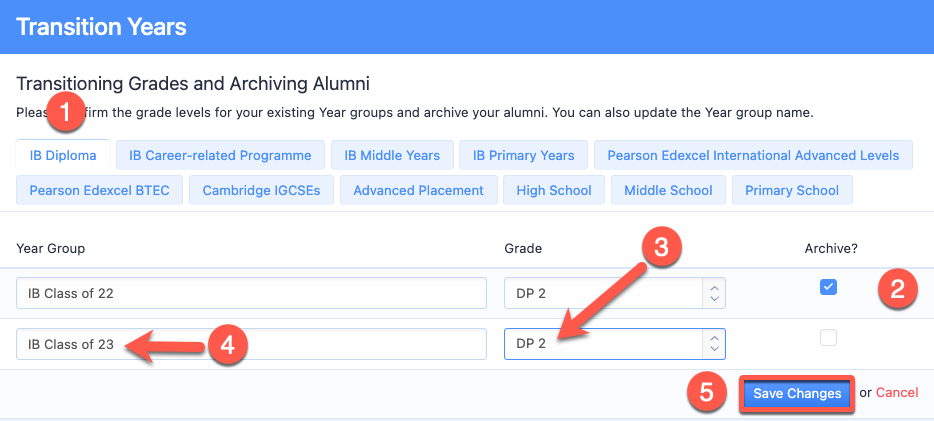Viewport: 934px width, 421px height.
Task: Open the IB Career-related Programme tab
Action: tap(220, 155)
